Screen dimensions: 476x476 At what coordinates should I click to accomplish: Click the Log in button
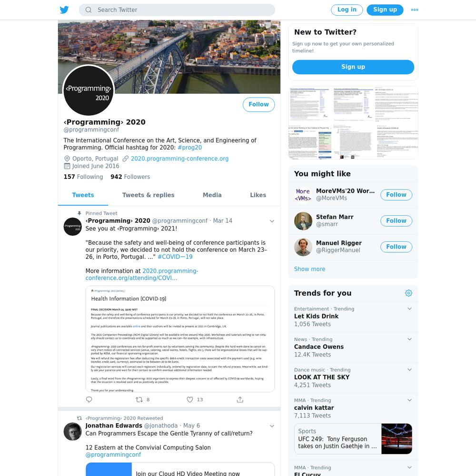point(347,10)
